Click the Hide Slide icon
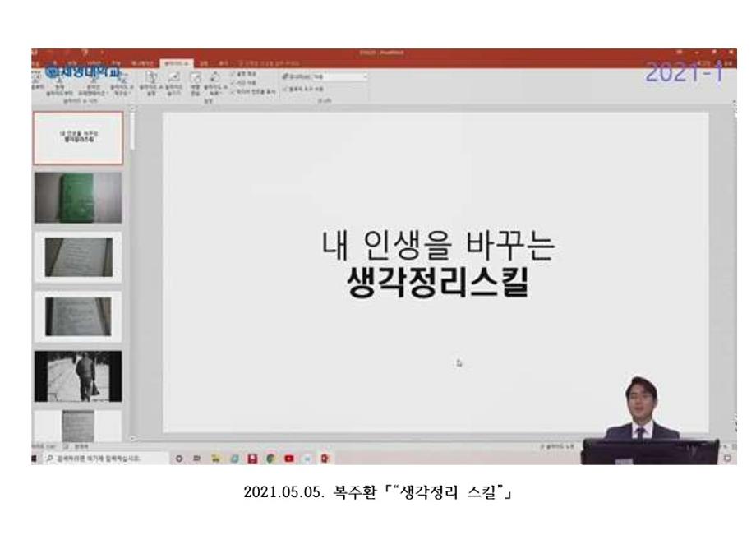This screenshot has width=756, height=535. pyautogui.click(x=173, y=74)
